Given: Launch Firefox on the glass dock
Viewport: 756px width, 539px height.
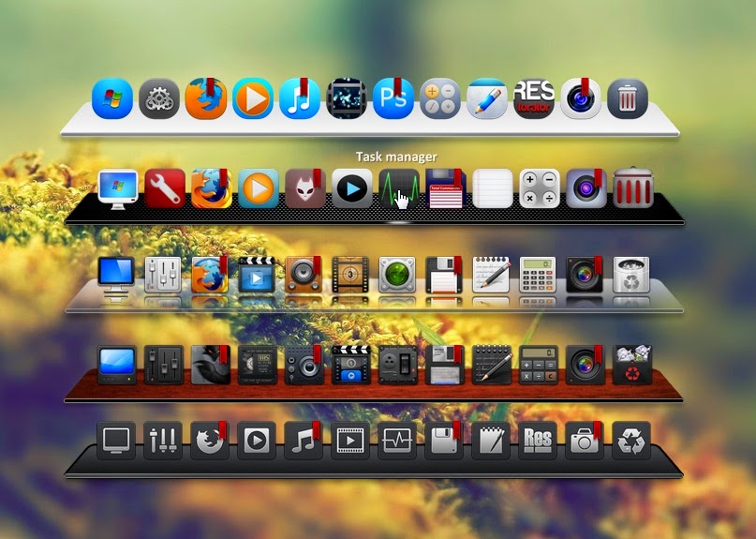Looking at the screenshot, I should coord(210,275).
